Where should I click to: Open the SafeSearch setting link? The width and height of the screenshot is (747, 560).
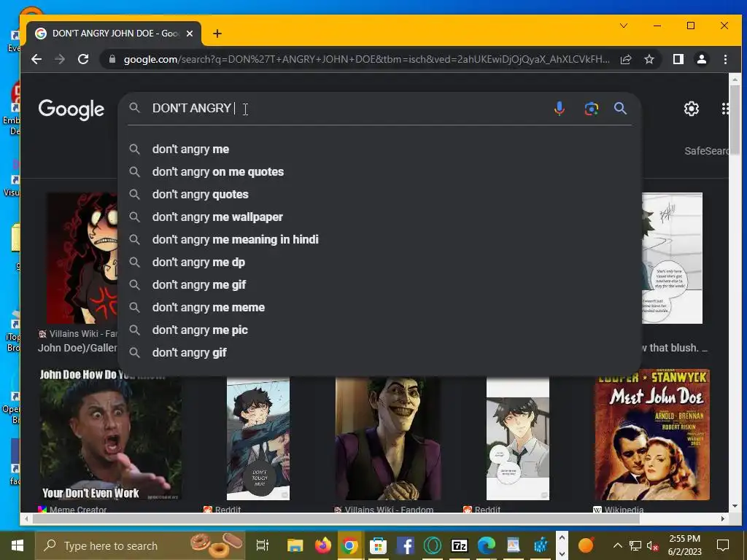coord(706,151)
